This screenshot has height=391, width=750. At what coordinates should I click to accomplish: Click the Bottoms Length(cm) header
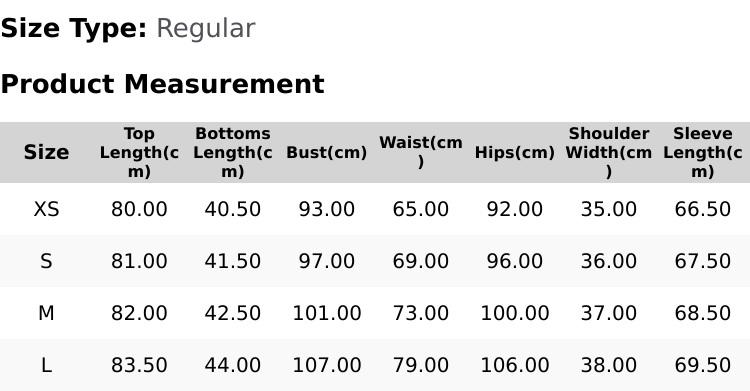(x=232, y=152)
